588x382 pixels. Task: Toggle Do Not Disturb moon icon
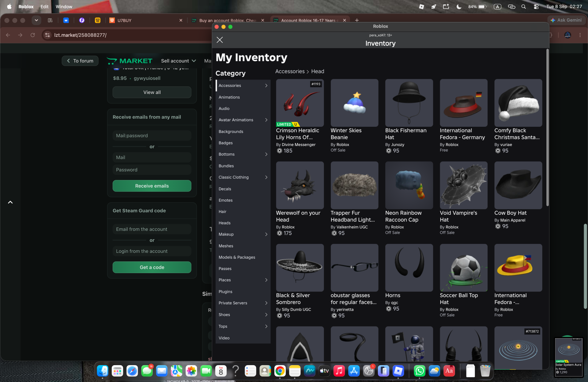459,6
